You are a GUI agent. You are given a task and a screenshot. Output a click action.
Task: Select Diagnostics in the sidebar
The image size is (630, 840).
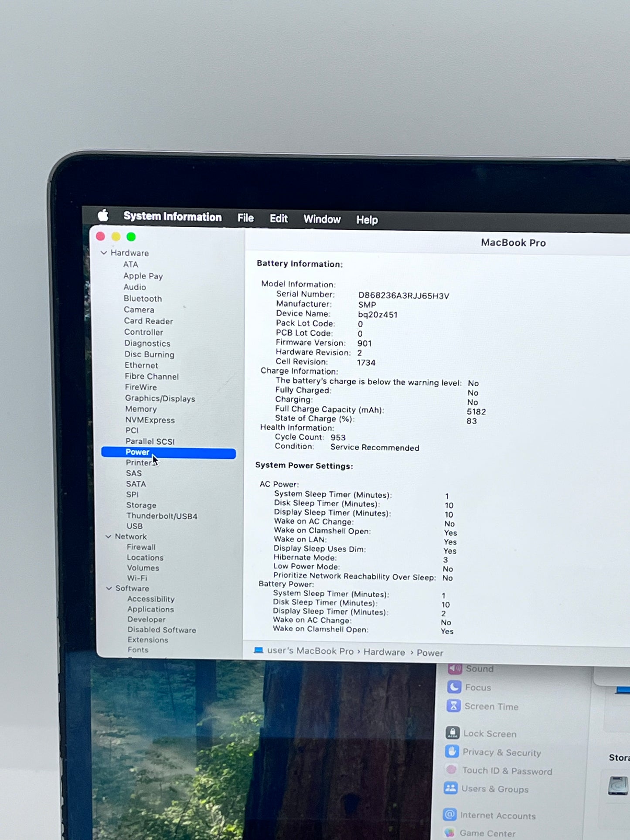[147, 343]
